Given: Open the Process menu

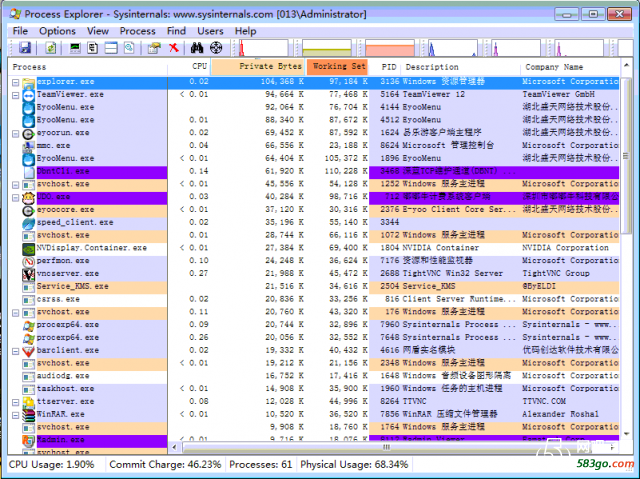Looking at the screenshot, I should [x=137, y=31].
